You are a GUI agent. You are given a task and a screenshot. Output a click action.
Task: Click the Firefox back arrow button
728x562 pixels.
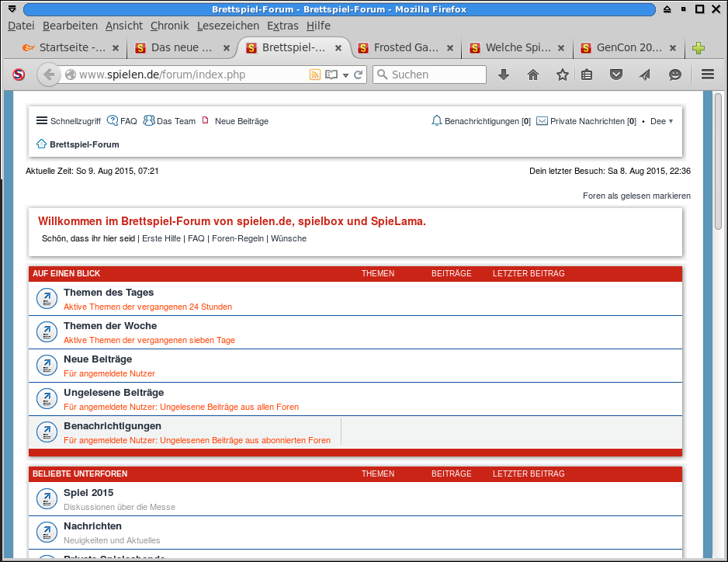coord(49,75)
